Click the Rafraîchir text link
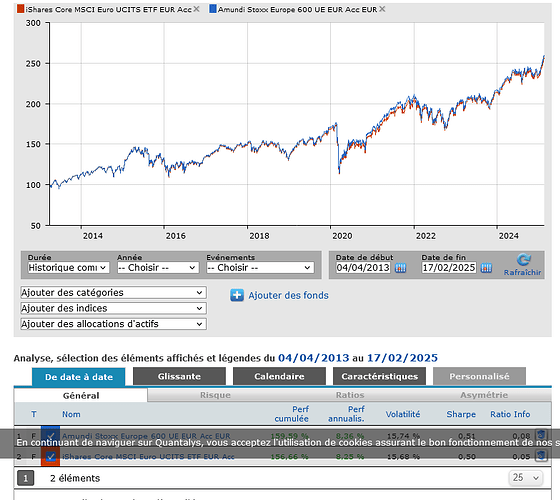The height and width of the screenshot is (500, 560). point(522,272)
